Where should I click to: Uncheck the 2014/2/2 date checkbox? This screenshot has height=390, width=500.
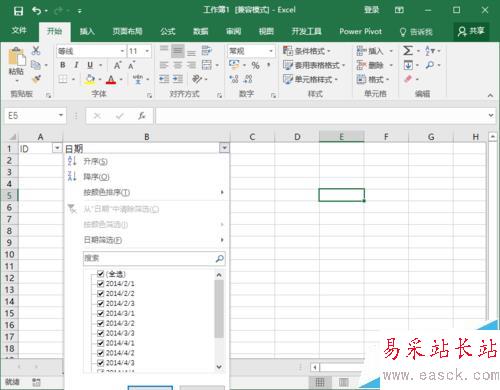click(100, 293)
